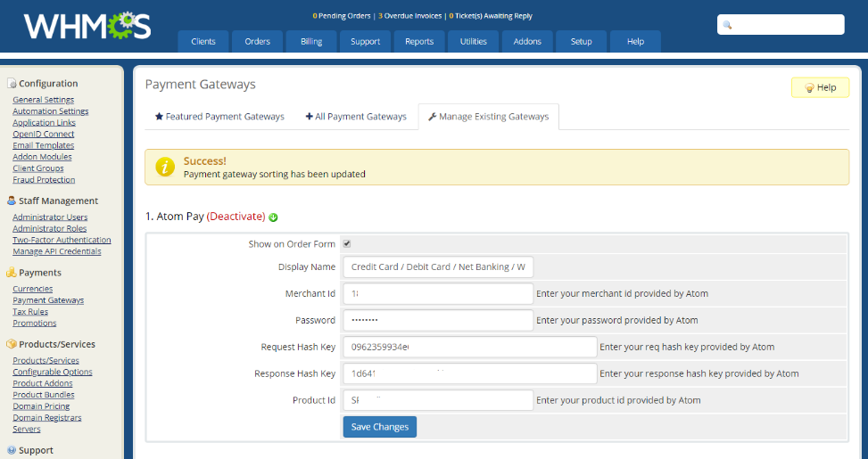Open the Billing menu
Screen dimensions: 868x459
[311, 42]
